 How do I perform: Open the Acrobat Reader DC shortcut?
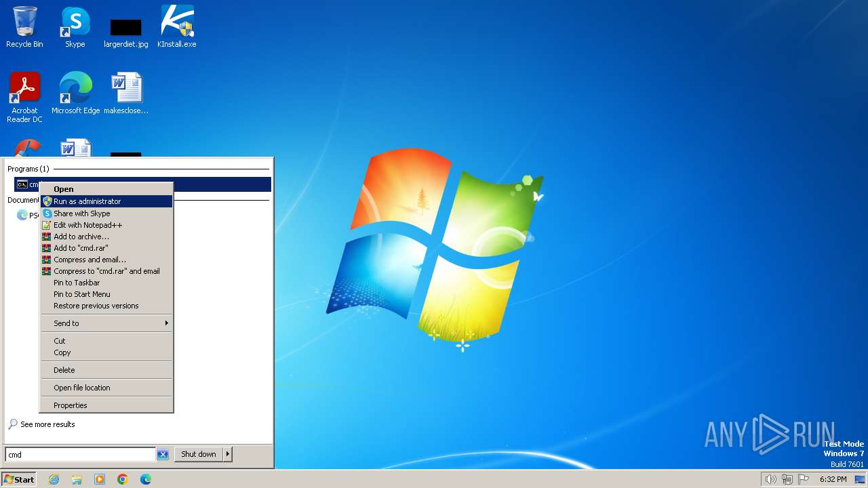tap(24, 98)
